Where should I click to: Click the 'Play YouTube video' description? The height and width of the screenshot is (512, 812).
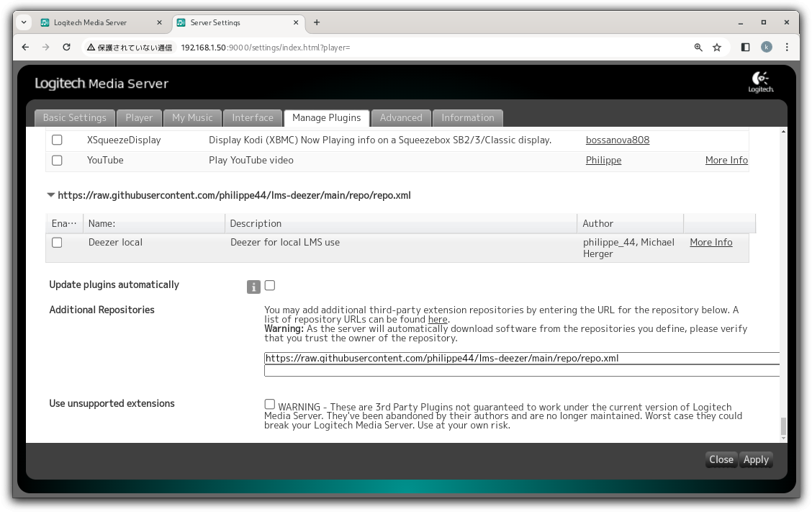click(x=251, y=160)
